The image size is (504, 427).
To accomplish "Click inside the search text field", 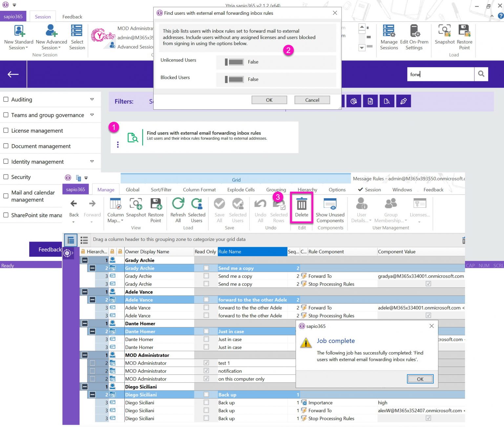I will [440, 74].
